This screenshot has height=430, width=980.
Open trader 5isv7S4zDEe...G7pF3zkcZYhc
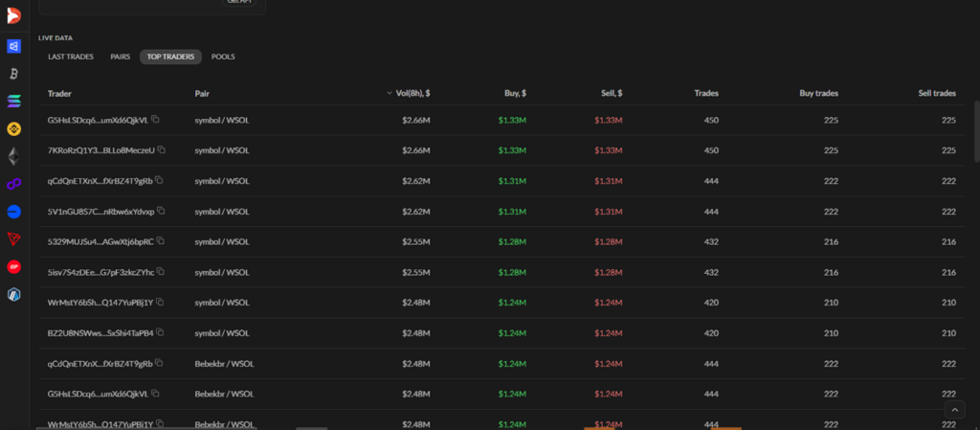[x=100, y=272]
